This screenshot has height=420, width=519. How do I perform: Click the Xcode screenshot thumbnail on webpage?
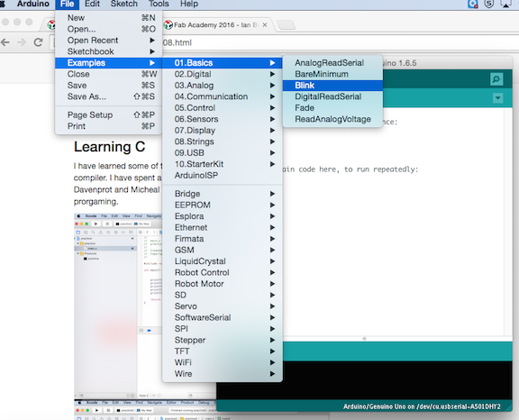coord(118,306)
